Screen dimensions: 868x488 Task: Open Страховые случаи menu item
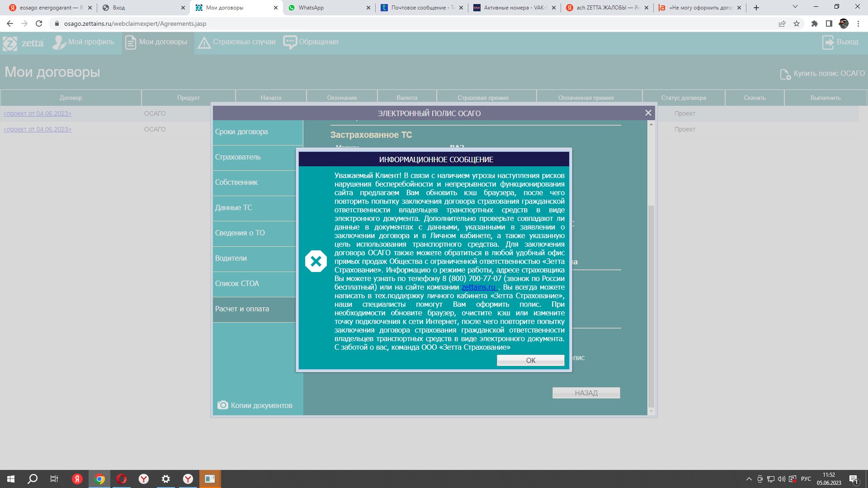point(236,42)
